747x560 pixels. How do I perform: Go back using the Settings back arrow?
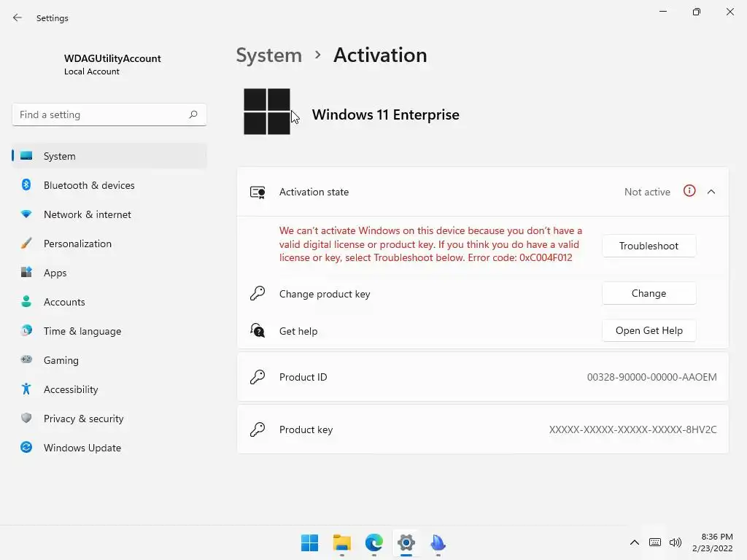pyautogui.click(x=18, y=17)
